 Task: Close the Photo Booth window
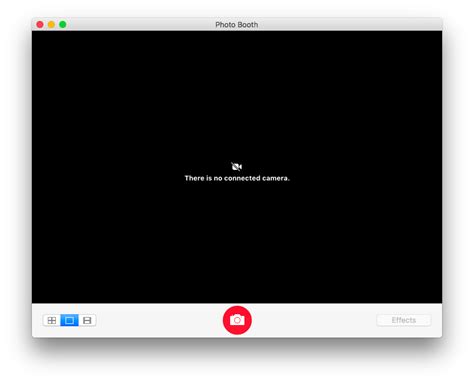tap(40, 24)
